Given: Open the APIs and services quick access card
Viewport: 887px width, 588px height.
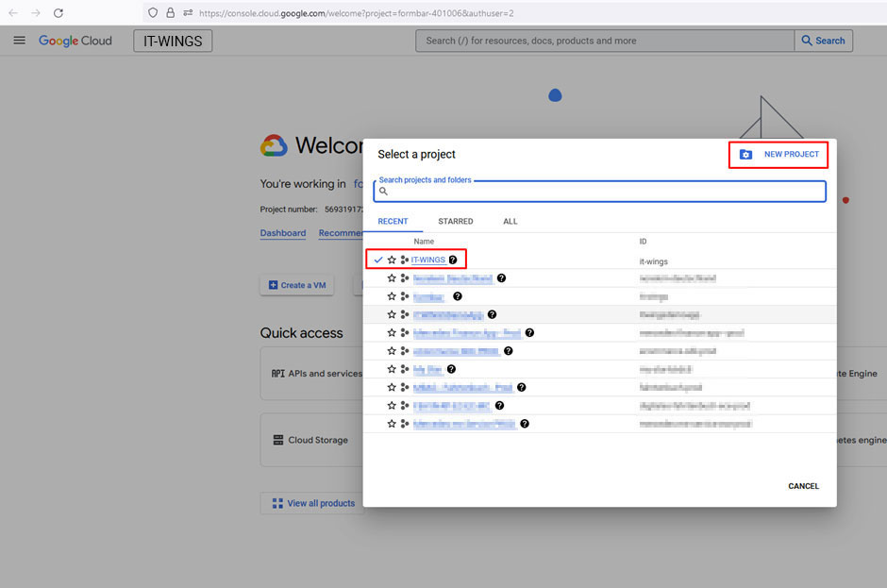Looking at the screenshot, I should tap(312, 374).
